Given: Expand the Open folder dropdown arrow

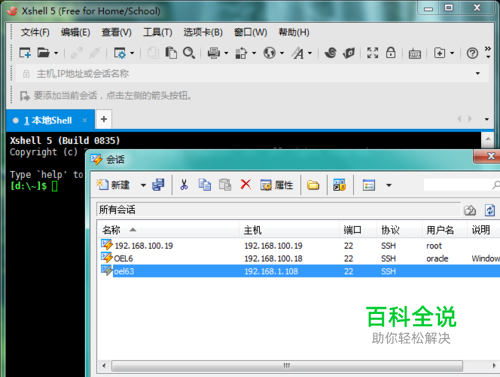Looking at the screenshot, I should click(x=56, y=53).
